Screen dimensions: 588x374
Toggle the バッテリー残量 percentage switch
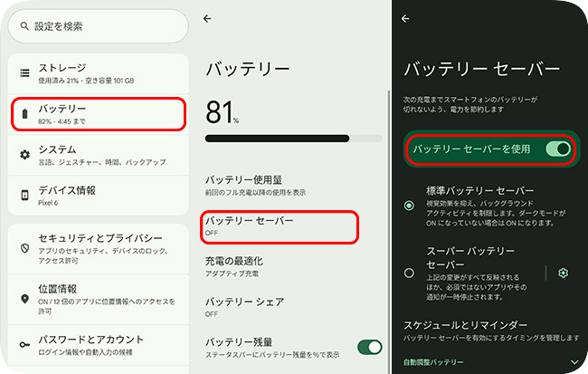tap(370, 347)
